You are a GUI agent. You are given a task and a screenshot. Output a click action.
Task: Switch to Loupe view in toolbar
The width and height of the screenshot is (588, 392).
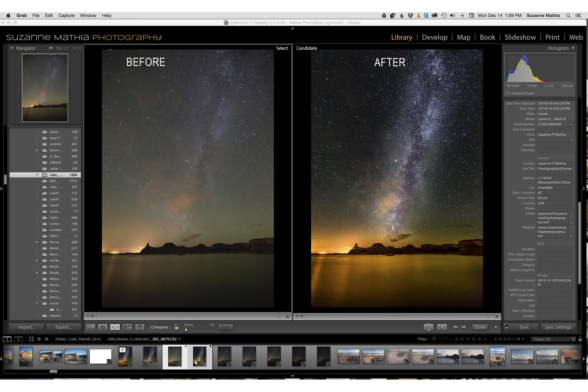[103, 327]
